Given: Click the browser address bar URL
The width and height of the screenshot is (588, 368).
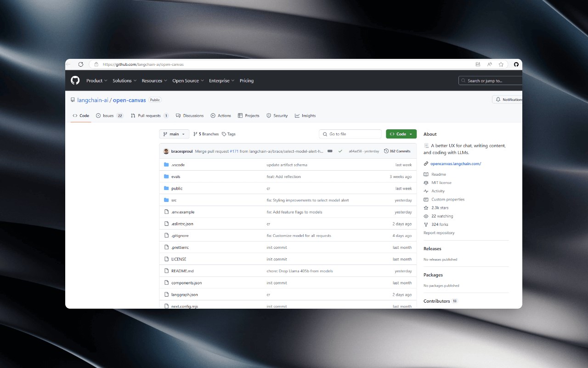Looking at the screenshot, I should pyautogui.click(x=143, y=64).
